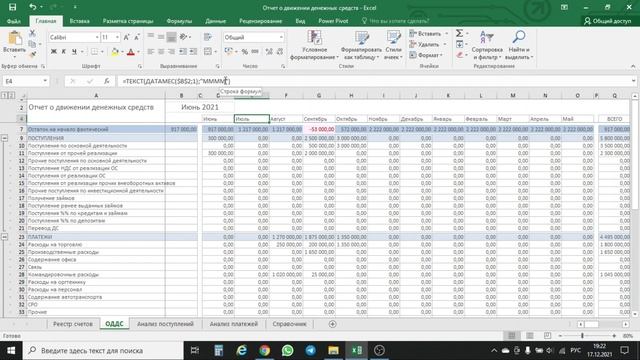Image resolution: width=640 pixels, height=360 pixels.
Task: Click the Fill down icon in editing group
Action: click(x=460, y=44)
